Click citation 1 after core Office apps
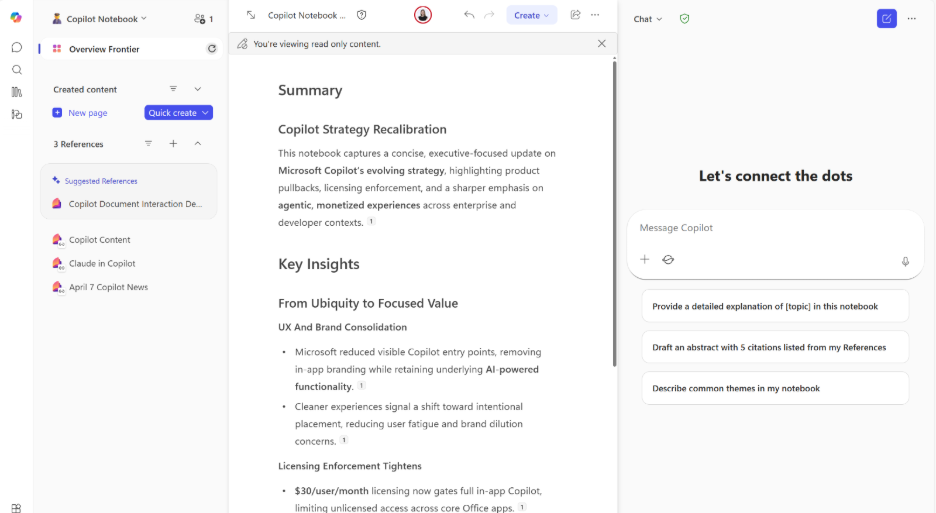Image resolution: width=936 pixels, height=513 pixels. [x=522, y=507]
